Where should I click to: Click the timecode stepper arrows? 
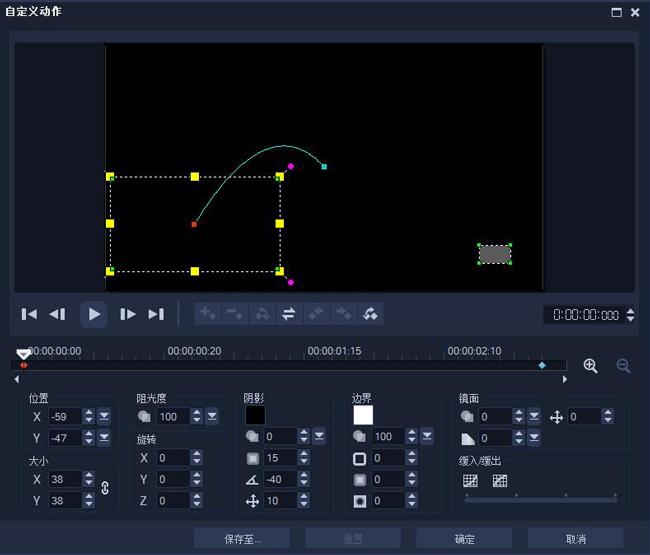631,315
